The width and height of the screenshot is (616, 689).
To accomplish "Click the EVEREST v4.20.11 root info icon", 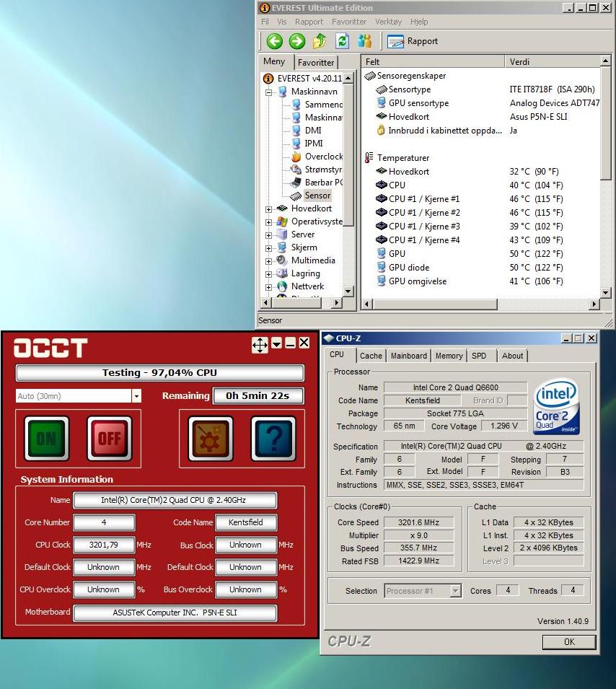I will pos(268,79).
